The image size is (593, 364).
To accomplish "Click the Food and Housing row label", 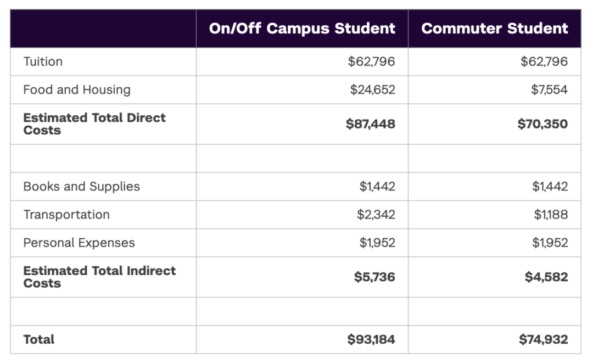I will [x=77, y=89].
